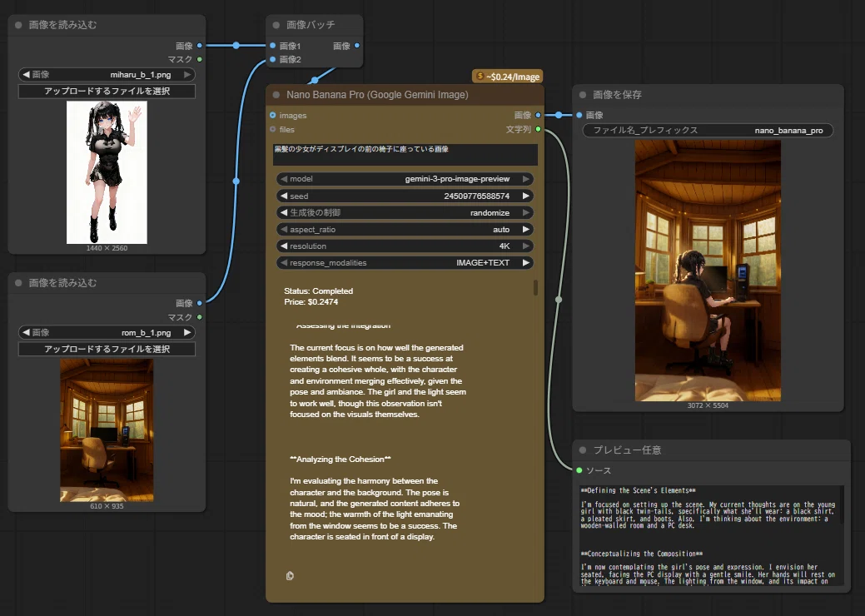Click the status text scrollbar in Nano Banana Pro
Screen dimensions: 865x616
pos(535,287)
